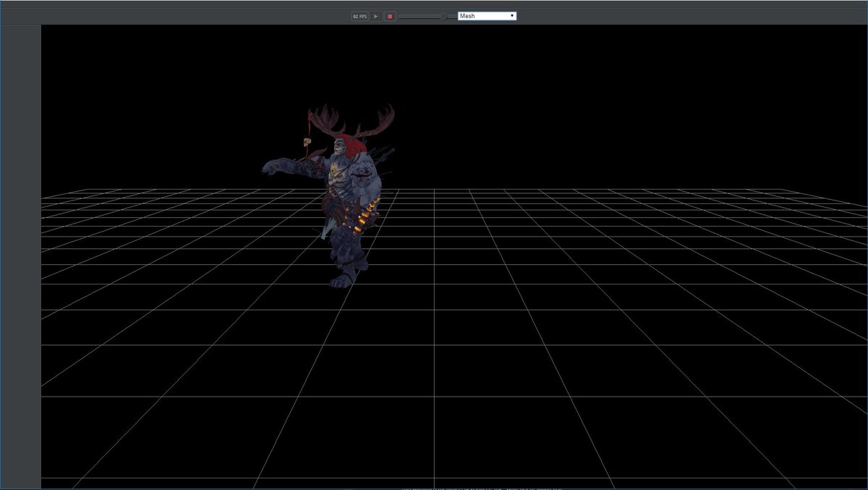Click the play animation button
868x490 pixels.
(376, 16)
